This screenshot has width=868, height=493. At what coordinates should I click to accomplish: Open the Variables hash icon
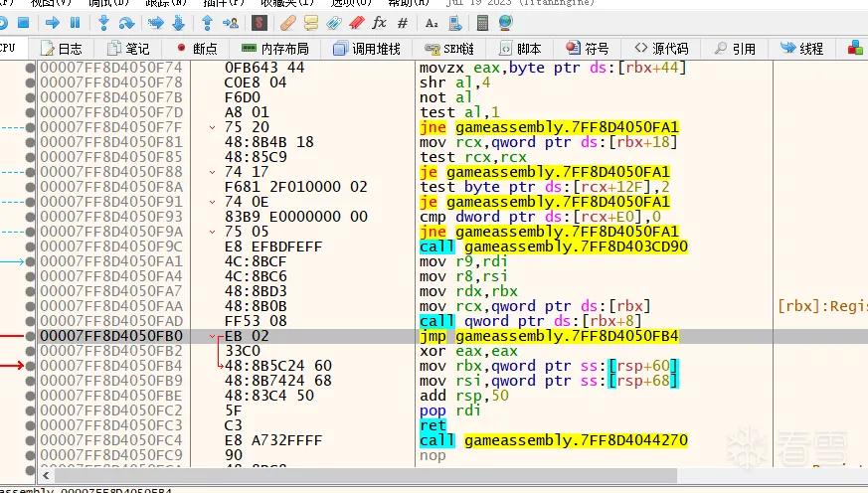pyautogui.click(x=403, y=23)
